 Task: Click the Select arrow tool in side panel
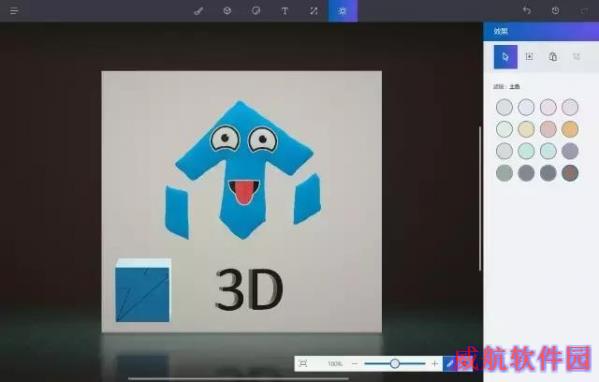coord(505,57)
